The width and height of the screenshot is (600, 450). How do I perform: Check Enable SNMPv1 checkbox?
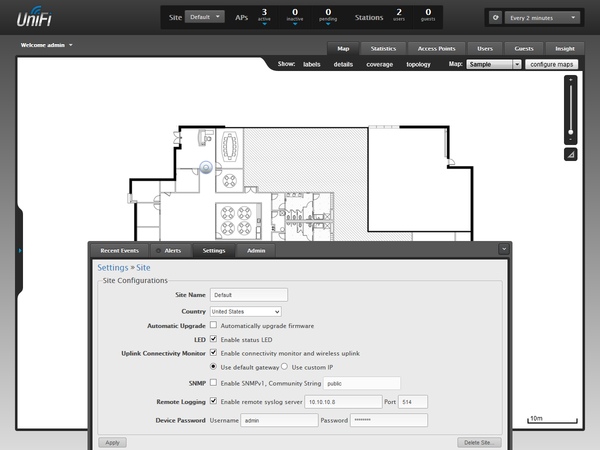214,382
